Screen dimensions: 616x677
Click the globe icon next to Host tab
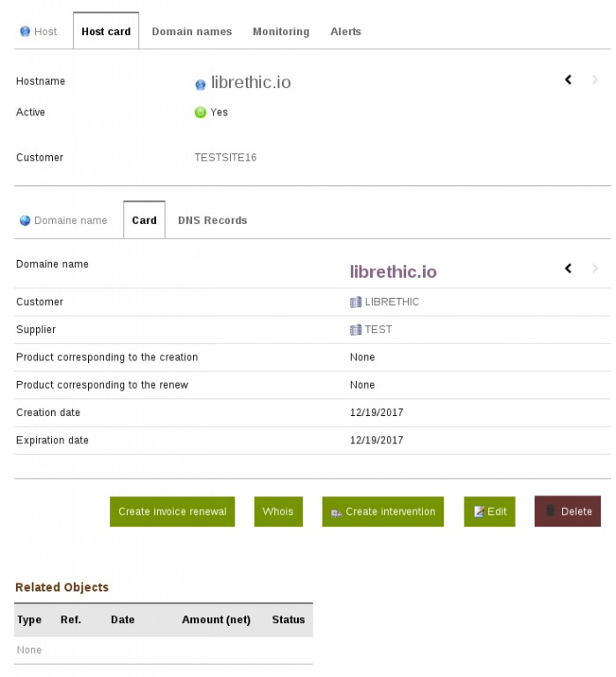pos(25,32)
